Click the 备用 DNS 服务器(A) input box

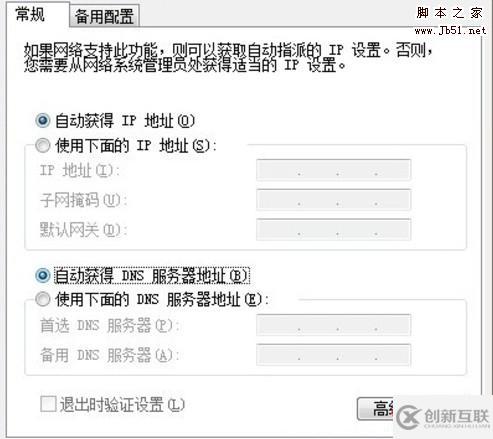click(x=334, y=355)
